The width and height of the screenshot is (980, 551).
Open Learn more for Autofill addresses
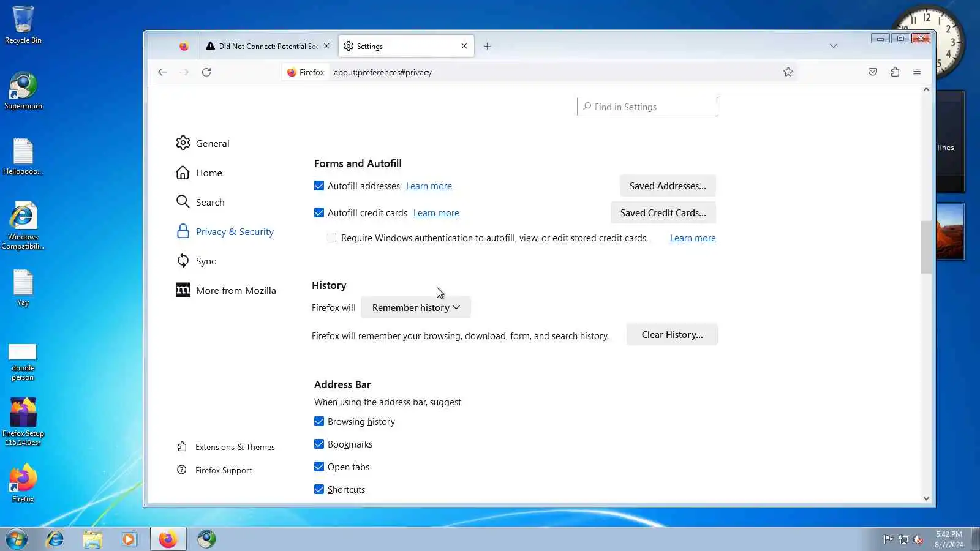[429, 186]
